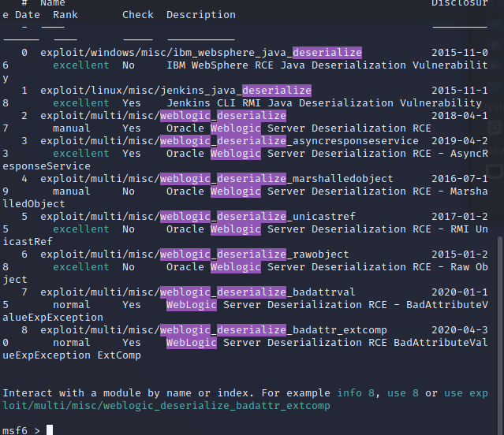Select module path ibm_websphere_java_deserialize
This screenshot has height=435, width=504.
tap(201, 53)
